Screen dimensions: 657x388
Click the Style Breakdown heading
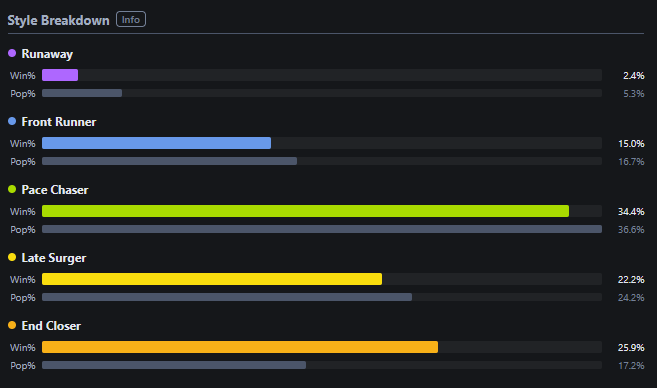pyautogui.click(x=58, y=20)
